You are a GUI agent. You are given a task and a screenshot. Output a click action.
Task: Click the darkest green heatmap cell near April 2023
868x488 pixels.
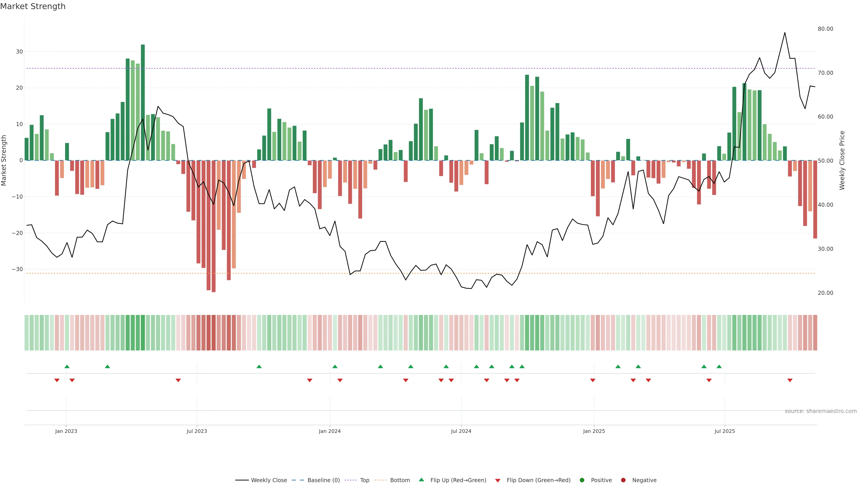143,333
